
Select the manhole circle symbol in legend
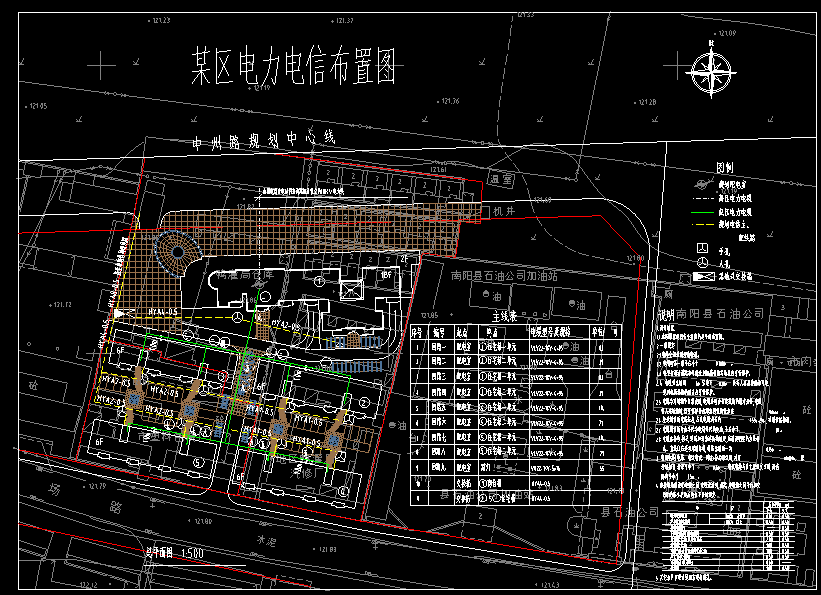pyautogui.click(x=703, y=262)
